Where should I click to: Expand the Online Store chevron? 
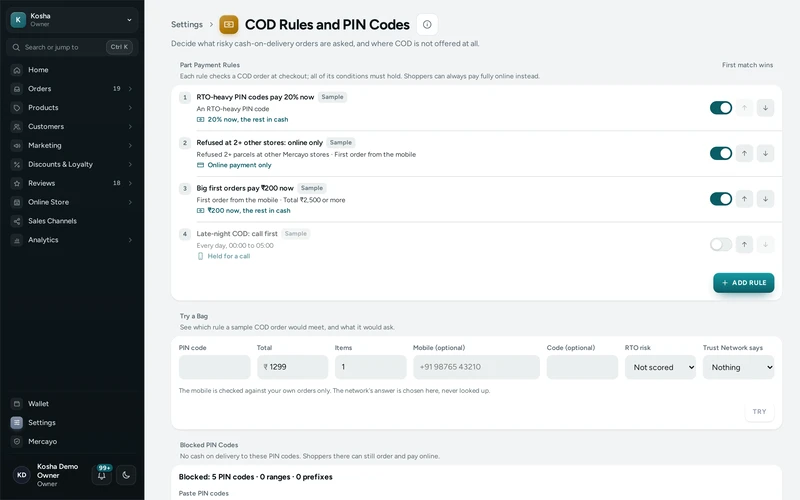click(x=130, y=202)
